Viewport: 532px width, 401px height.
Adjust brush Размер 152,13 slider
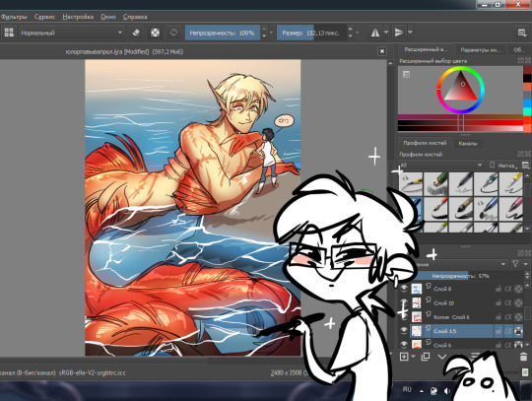(311, 33)
